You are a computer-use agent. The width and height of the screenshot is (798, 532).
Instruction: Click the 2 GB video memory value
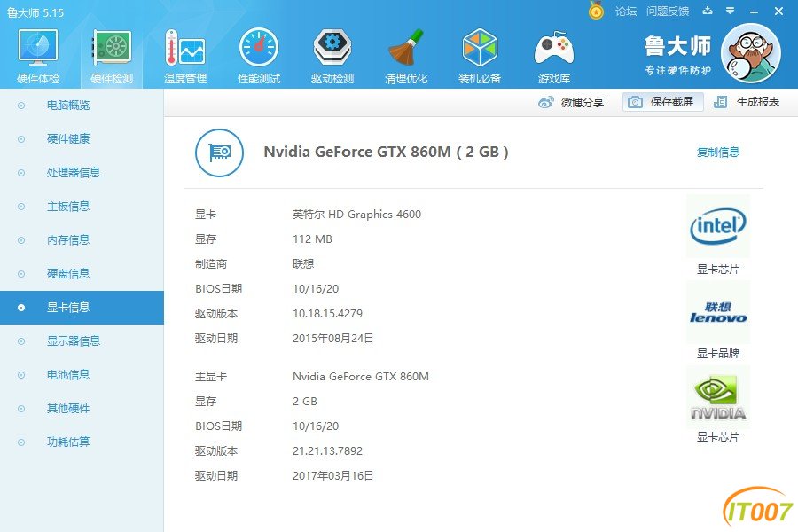(305, 402)
